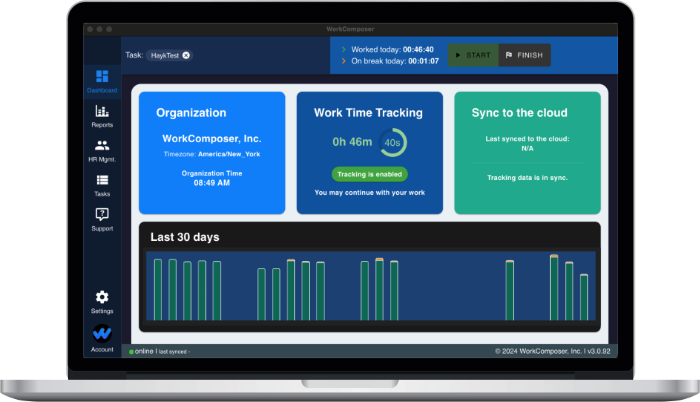Screen dimensions: 700x402
Task: Click the START button
Action: [473, 55]
